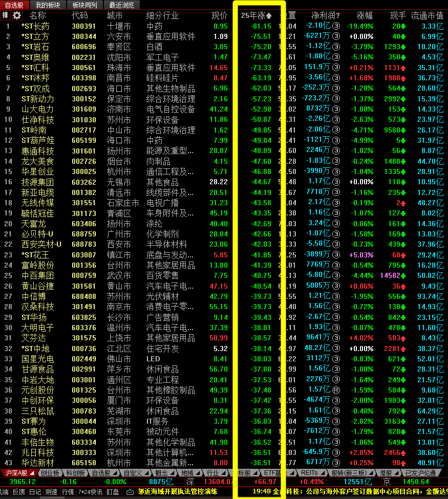
Task: Sort by the 现价 column header
Action: pyautogui.click(x=220, y=15)
